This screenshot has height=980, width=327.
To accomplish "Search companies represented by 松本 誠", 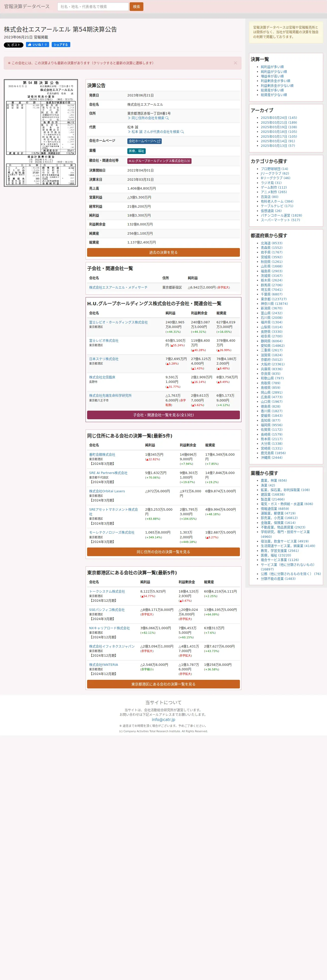I will pos(156,132).
